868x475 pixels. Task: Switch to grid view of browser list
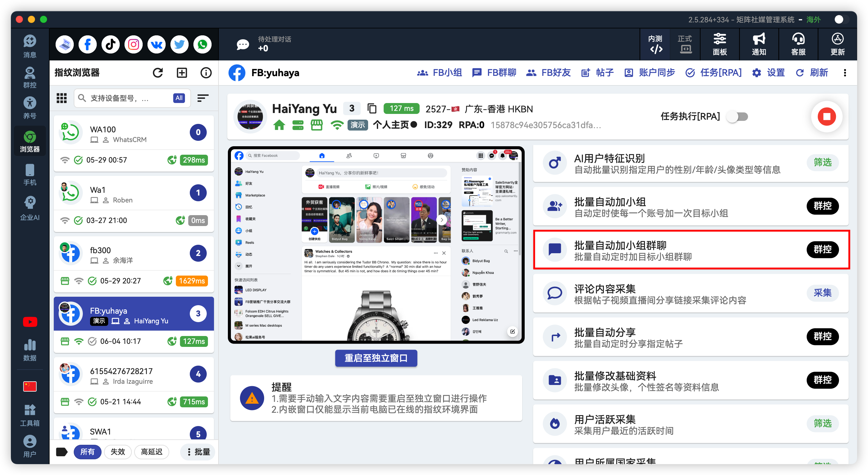click(x=62, y=98)
